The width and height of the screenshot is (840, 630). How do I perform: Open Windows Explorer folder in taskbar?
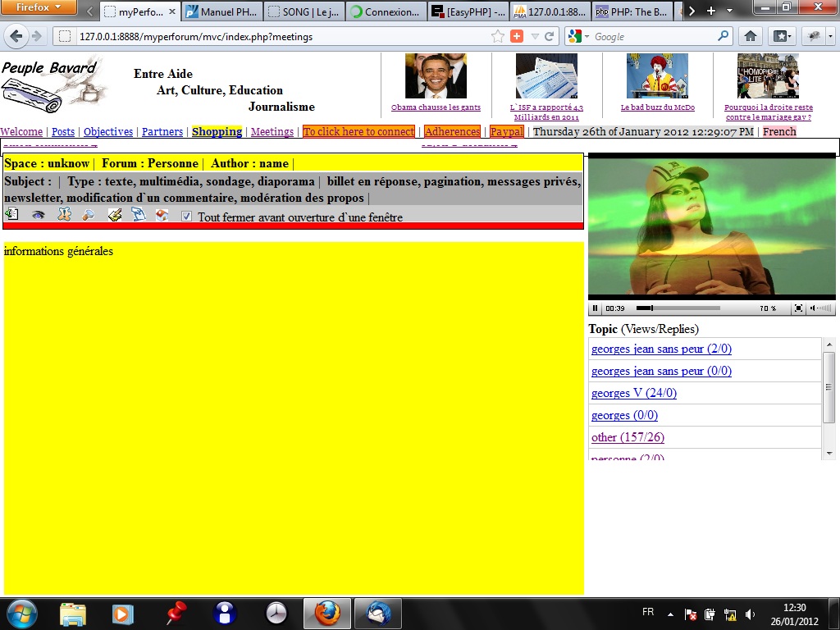73,614
